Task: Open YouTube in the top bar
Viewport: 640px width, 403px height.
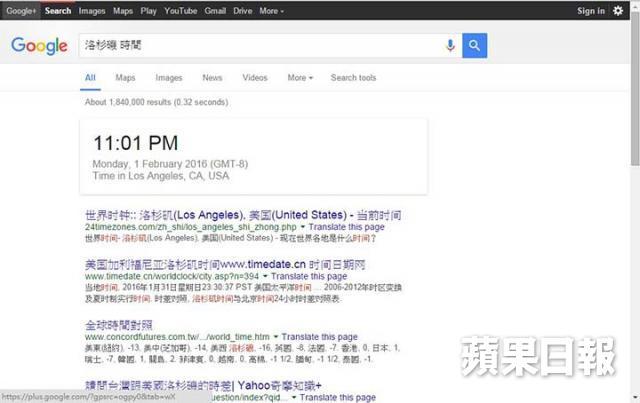Action: [180, 11]
